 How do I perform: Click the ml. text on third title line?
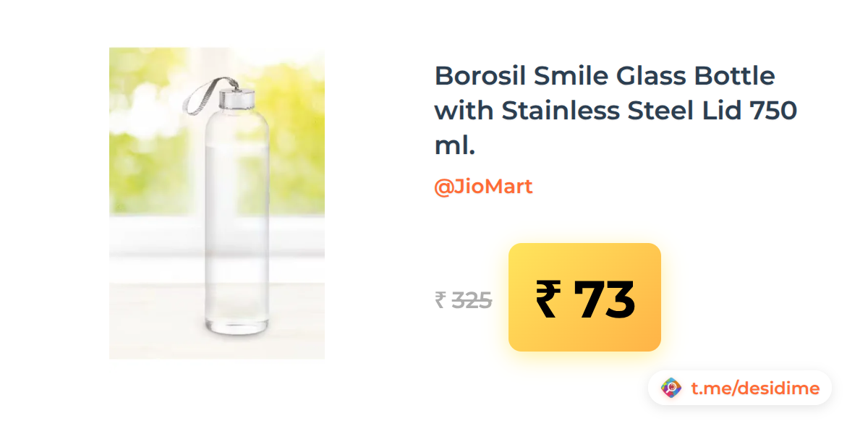coord(455,145)
